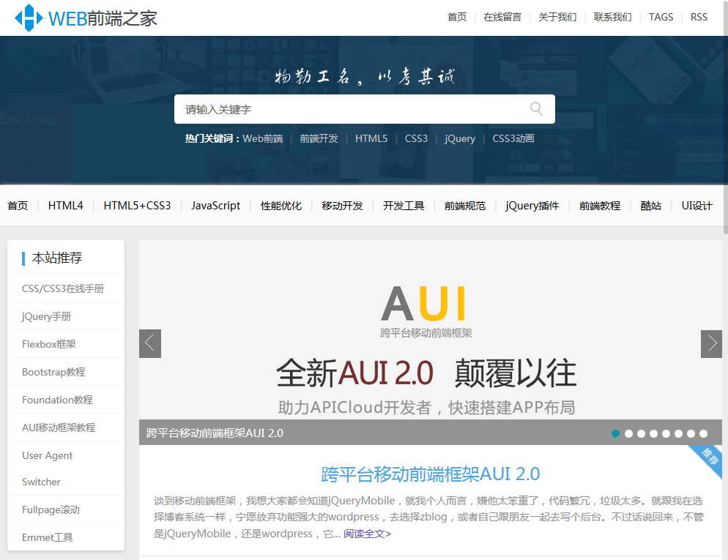
Task: Go to previous carousel slide arrow
Action: (x=150, y=343)
